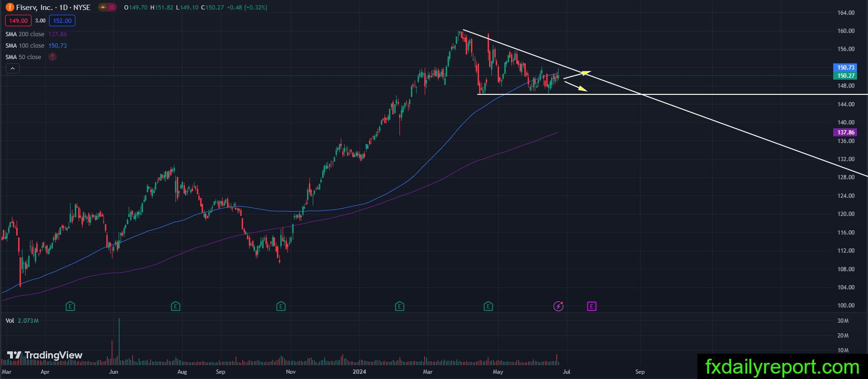Click the 3.00 spread value
The image size is (868, 379).
click(41, 20)
